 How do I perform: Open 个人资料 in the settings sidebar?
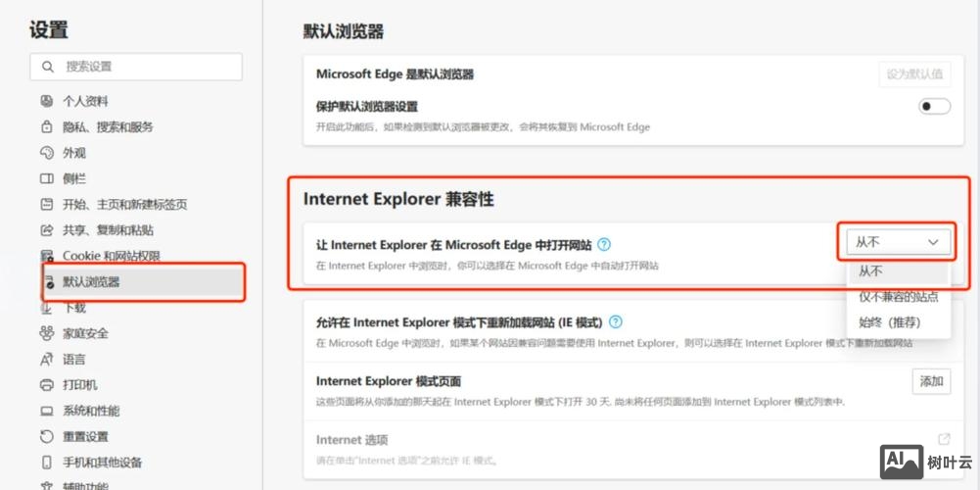point(85,101)
